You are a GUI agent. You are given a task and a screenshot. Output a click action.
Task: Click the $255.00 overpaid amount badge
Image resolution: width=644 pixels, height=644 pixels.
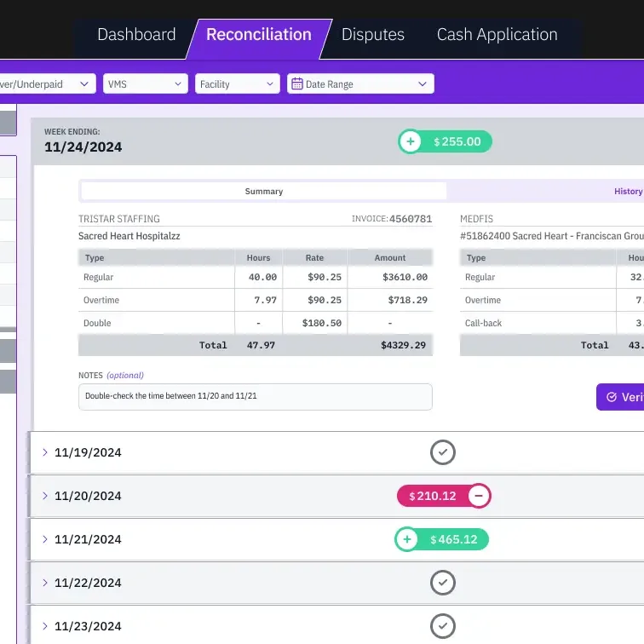click(445, 141)
